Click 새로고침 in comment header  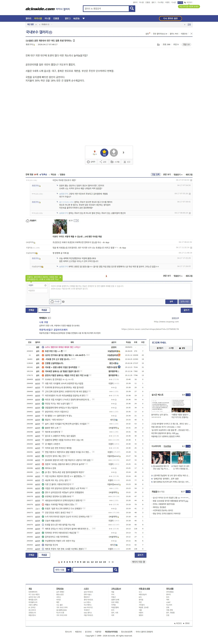coord(189,175)
